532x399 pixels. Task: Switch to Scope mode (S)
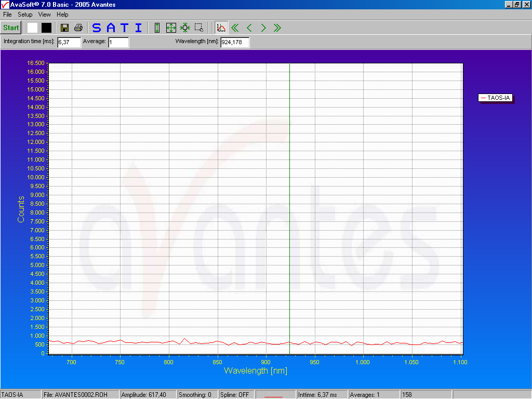[x=97, y=28]
